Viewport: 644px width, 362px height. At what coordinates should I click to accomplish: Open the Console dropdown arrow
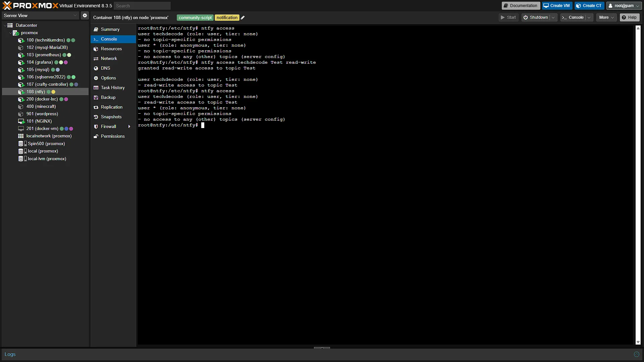click(589, 17)
